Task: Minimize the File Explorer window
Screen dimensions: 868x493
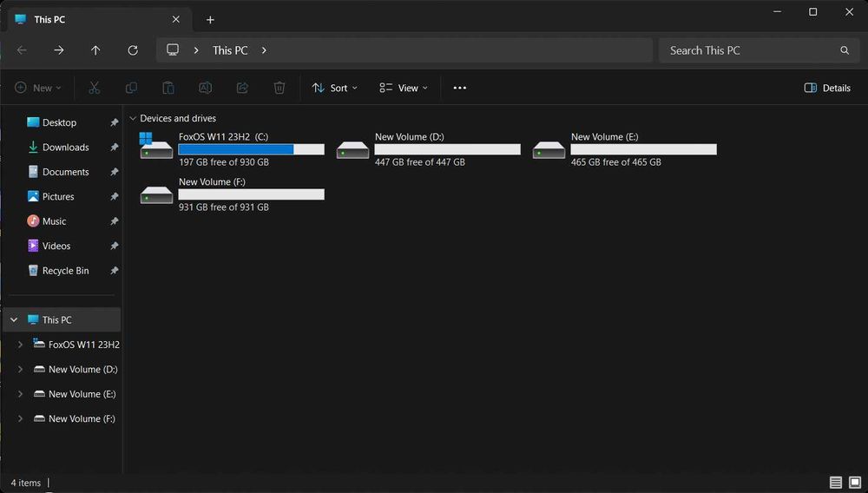Action: coord(777,11)
